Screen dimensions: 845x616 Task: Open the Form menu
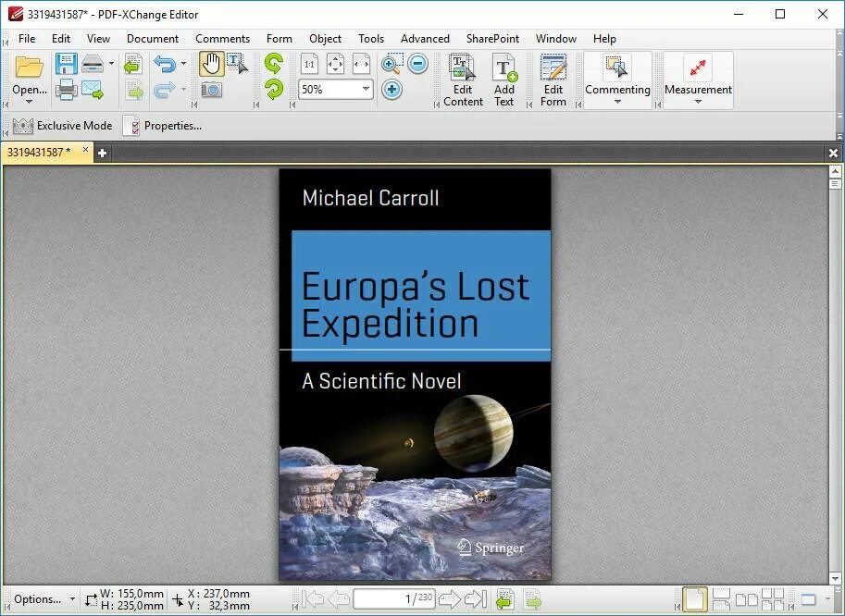pyautogui.click(x=280, y=39)
